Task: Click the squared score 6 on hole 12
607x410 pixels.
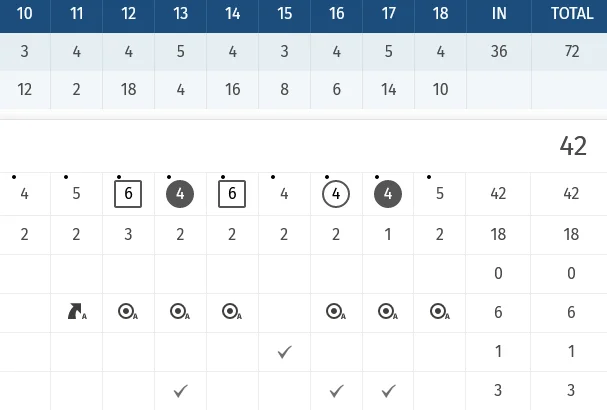Action: 128,194
